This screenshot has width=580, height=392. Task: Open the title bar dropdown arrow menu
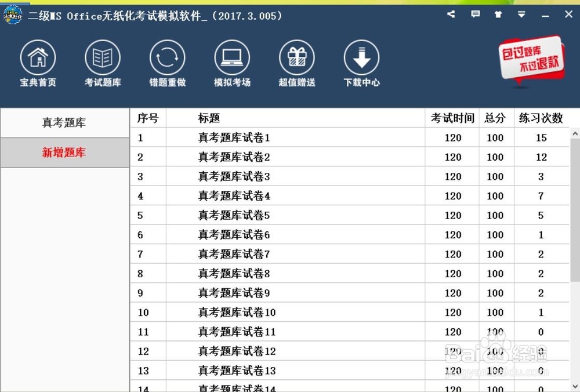[x=521, y=14]
